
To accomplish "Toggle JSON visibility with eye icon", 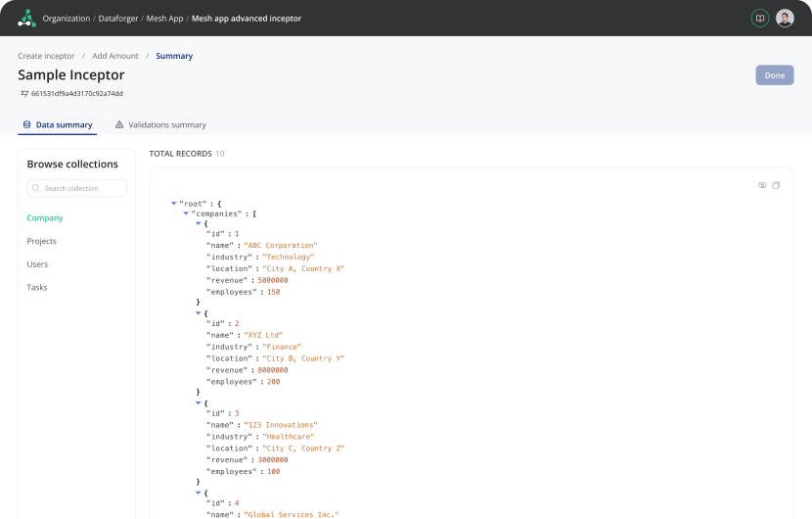I will tap(762, 185).
